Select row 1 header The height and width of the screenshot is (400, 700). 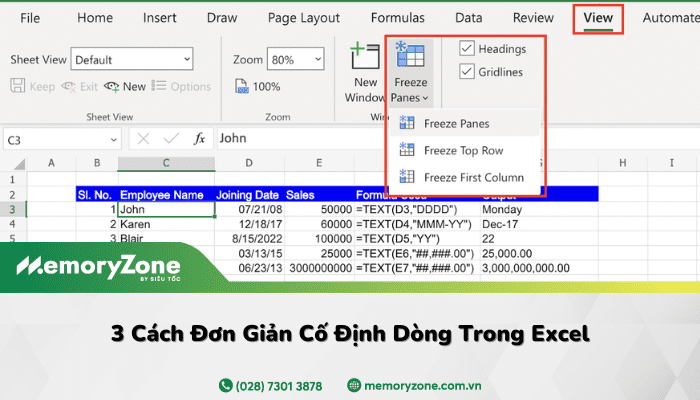click(x=13, y=179)
